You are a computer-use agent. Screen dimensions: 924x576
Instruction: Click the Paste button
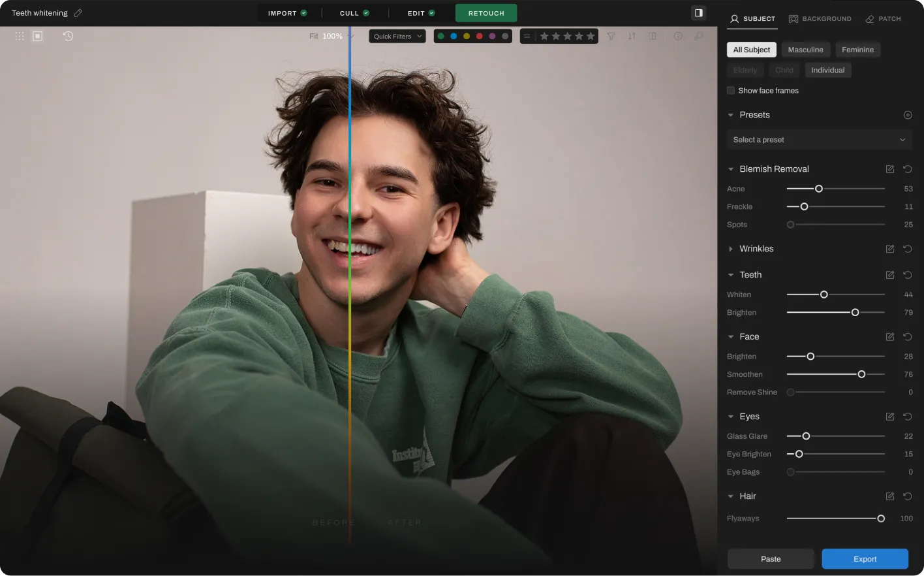pos(771,559)
